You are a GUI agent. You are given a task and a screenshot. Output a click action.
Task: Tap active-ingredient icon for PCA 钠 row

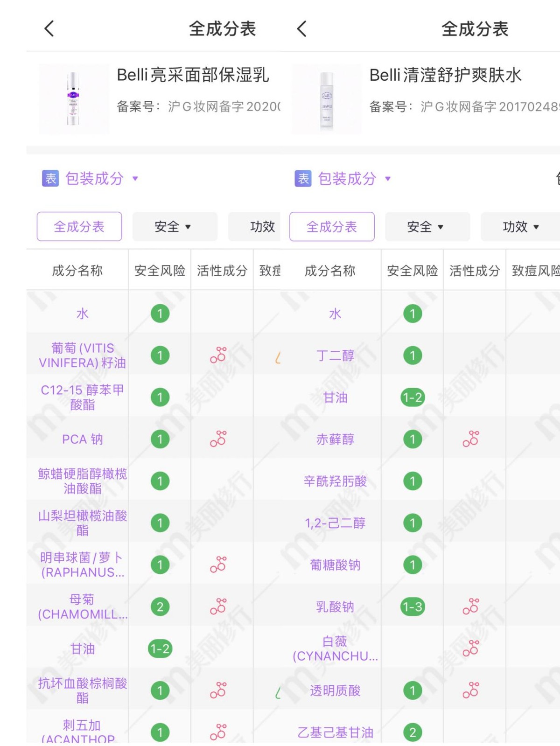pos(218,439)
